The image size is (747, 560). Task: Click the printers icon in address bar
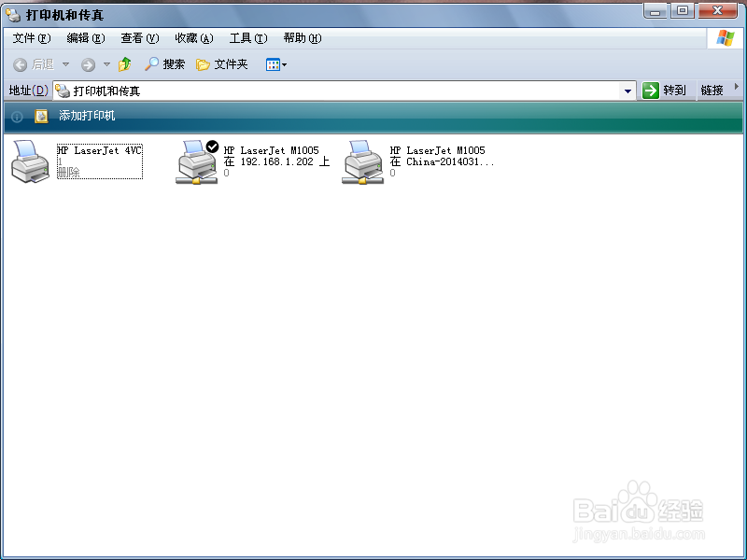(63, 91)
